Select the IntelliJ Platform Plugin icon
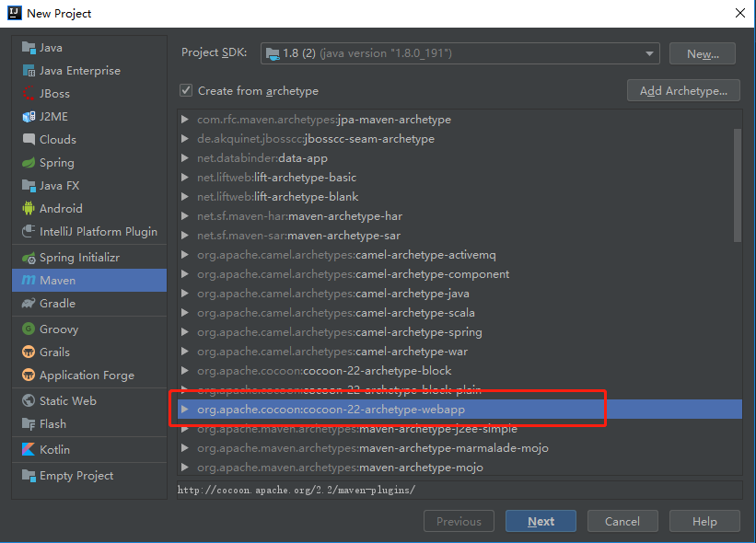Screen dimensions: 756x543 (29, 232)
